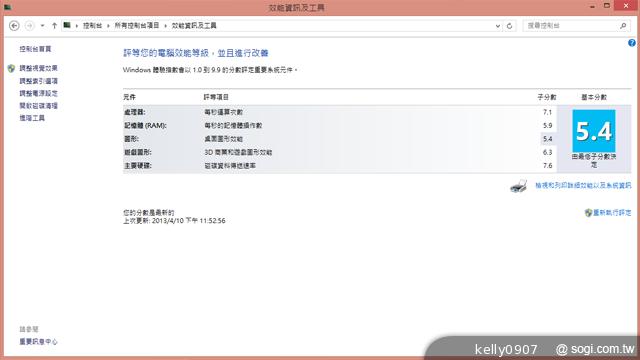This screenshot has height=360, width=640.
Task: Select 控制台 breadcrumb in address bar
Action: click(92, 25)
